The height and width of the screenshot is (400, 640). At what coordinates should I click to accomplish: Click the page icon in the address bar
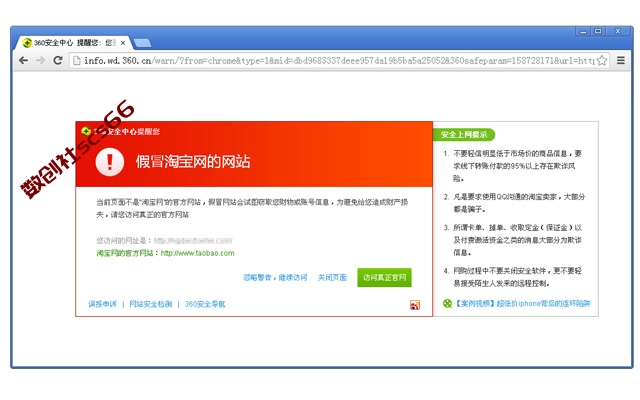[x=76, y=61]
